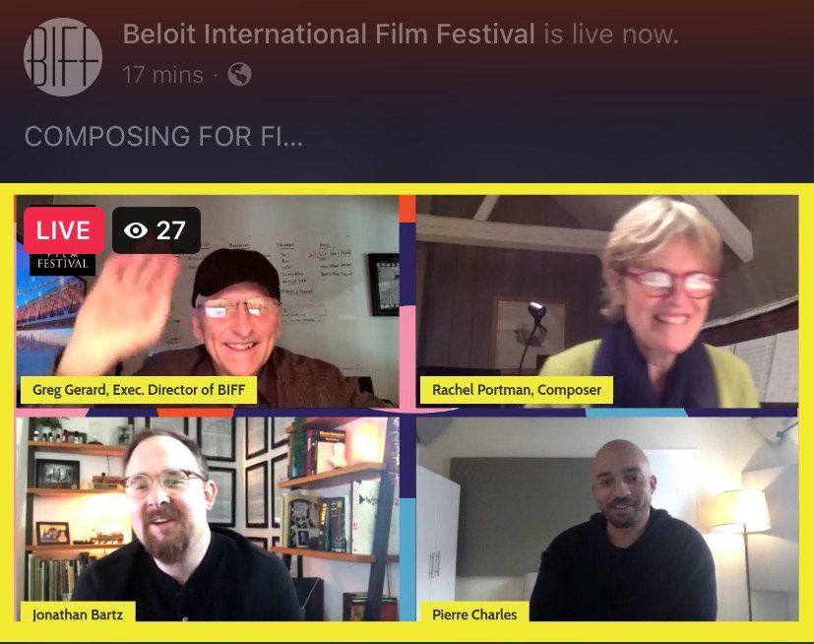Viewport: 814px width, 644px height.
Task: Click the Pierre Charles name label
Action: tap(474, 613)
